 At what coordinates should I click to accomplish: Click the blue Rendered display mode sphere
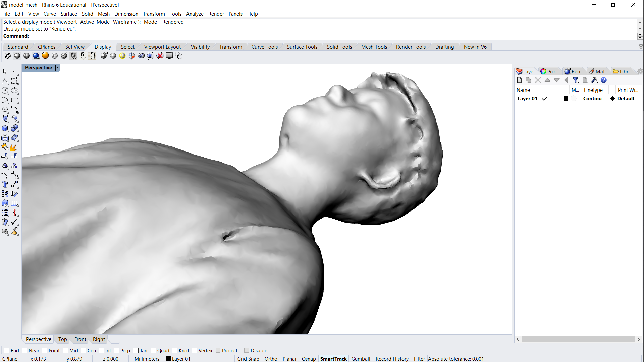(x=36, y=56)
